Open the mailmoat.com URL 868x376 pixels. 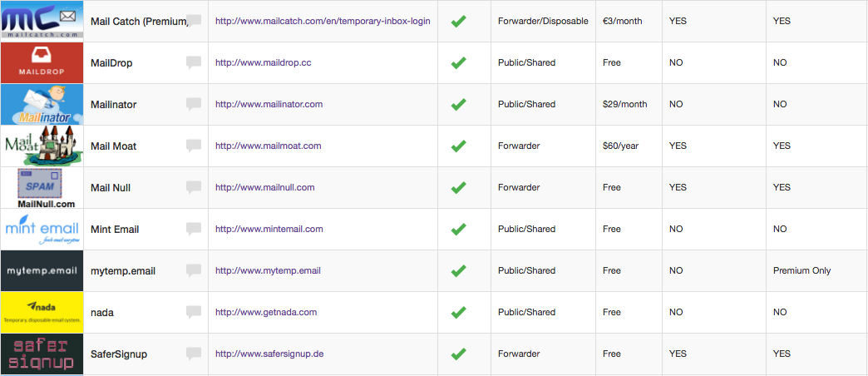click(269, 146)
